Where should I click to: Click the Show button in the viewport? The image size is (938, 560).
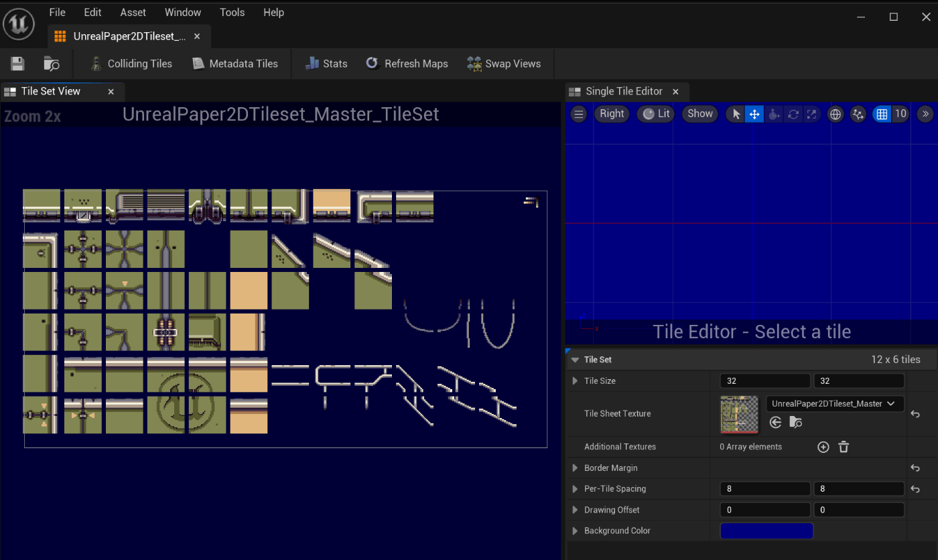[699, 114]
